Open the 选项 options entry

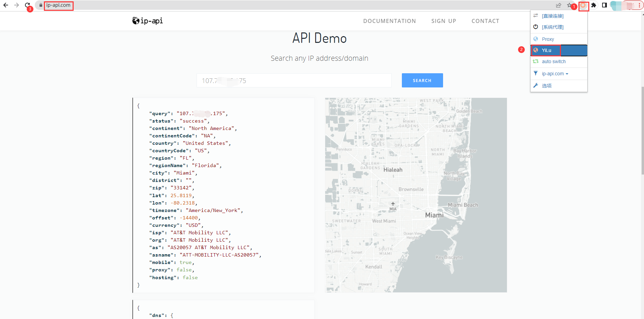click(x=559, y=86)
